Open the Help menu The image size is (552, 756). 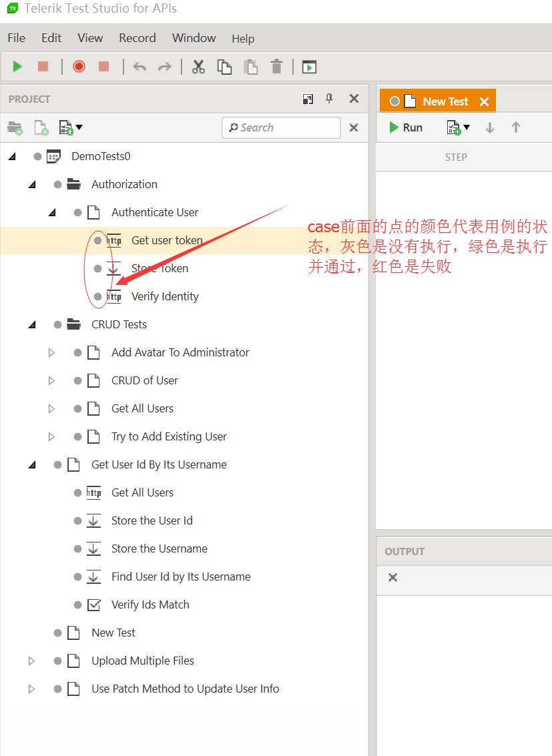[x=243, y=39]
